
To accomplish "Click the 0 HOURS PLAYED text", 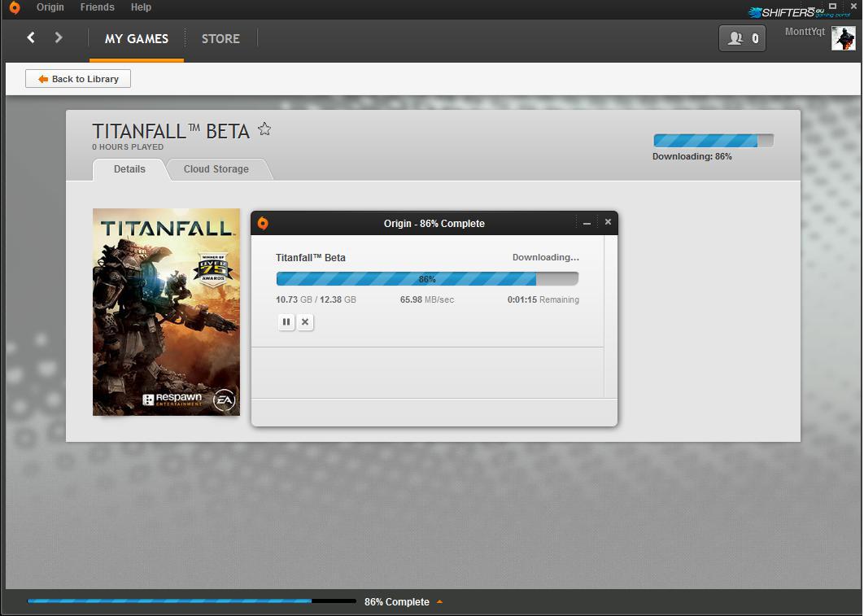I will coord(128,147).
